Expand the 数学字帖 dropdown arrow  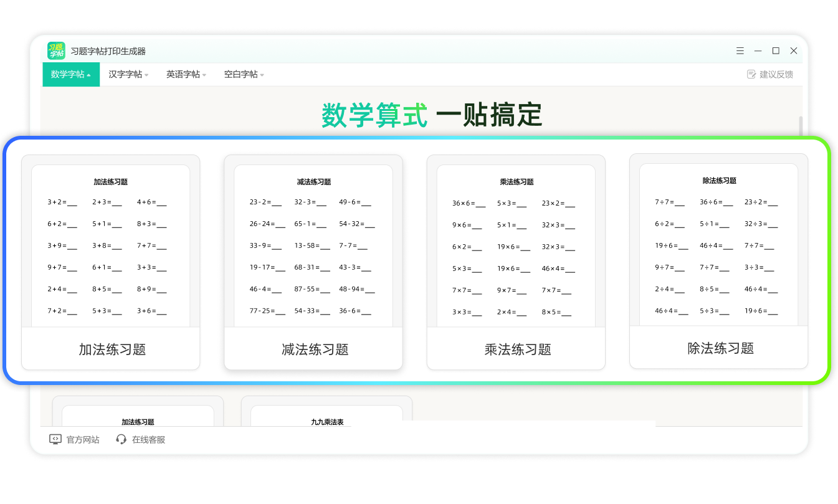88,75
